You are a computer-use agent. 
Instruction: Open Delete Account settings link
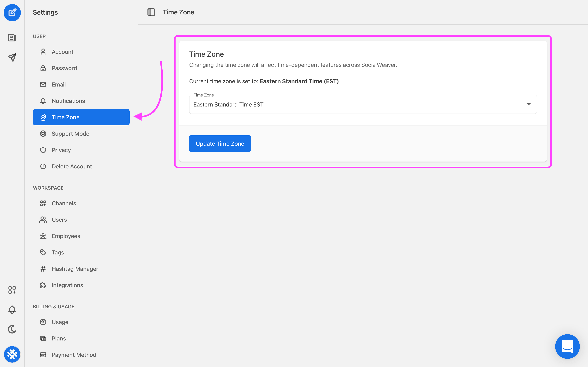(x=72, y=166)
